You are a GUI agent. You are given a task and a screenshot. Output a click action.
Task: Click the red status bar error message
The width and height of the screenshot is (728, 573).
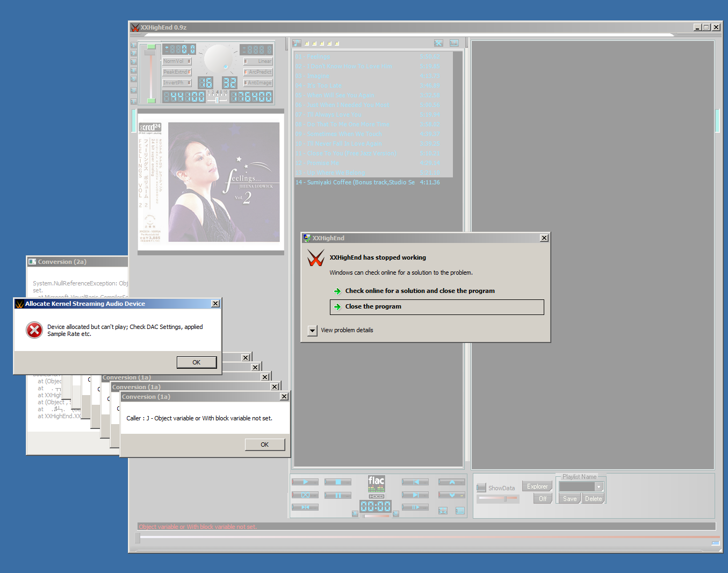coord(198,527)
